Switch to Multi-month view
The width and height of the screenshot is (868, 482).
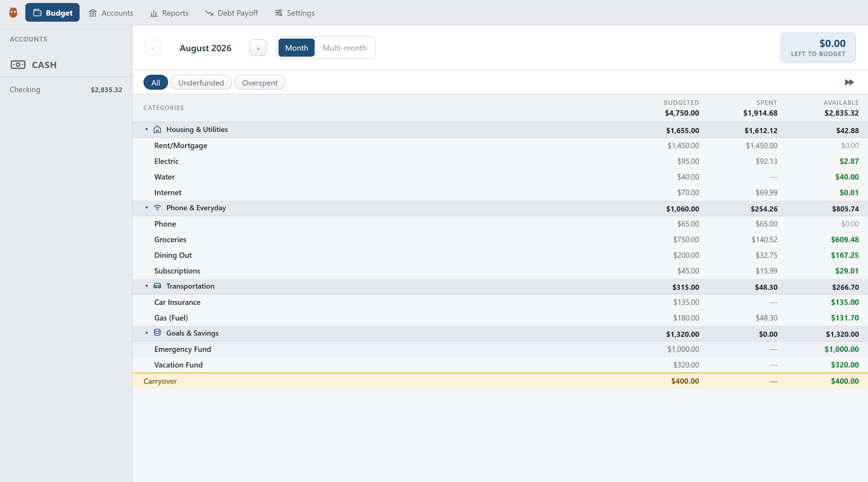[x=344, y=48]
